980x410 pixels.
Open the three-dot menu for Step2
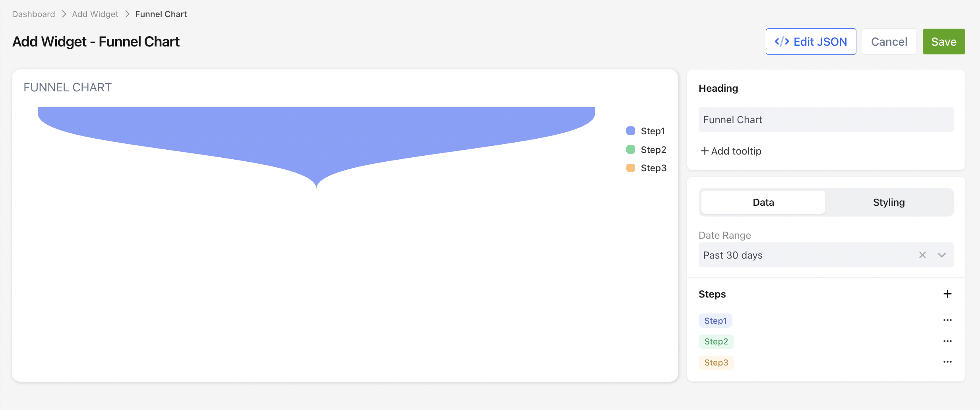[x=947, y=341]
